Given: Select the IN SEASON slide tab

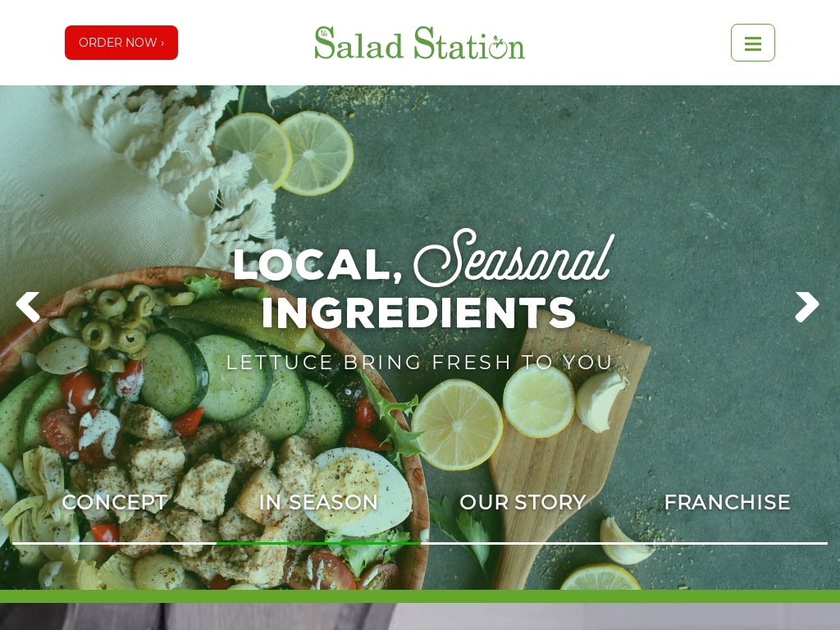Looking at the screenshot, I should (x=319, y=502).
